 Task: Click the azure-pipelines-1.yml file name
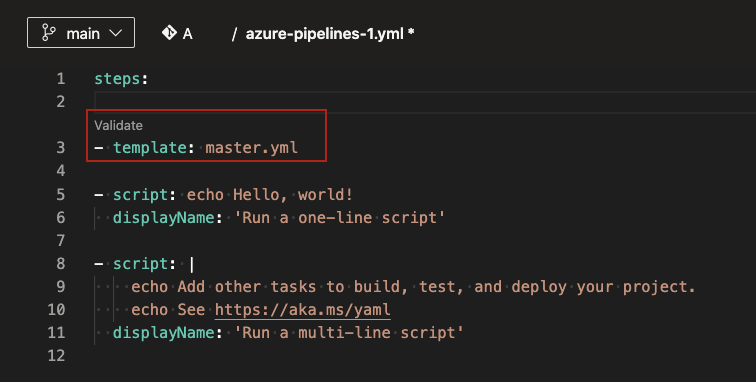tap(324, 34)
